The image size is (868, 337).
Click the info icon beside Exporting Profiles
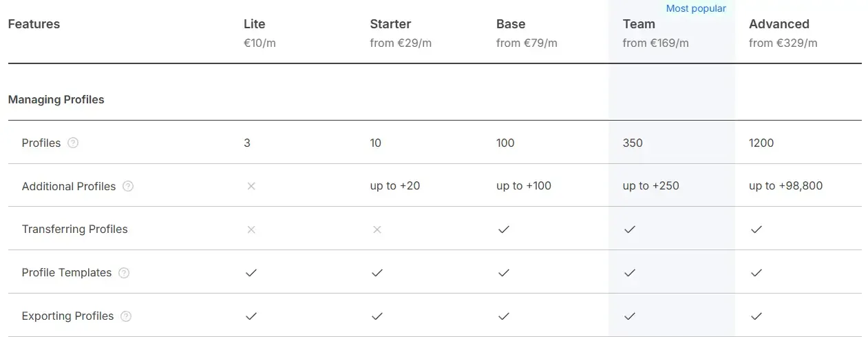click(x=126, y=316)
